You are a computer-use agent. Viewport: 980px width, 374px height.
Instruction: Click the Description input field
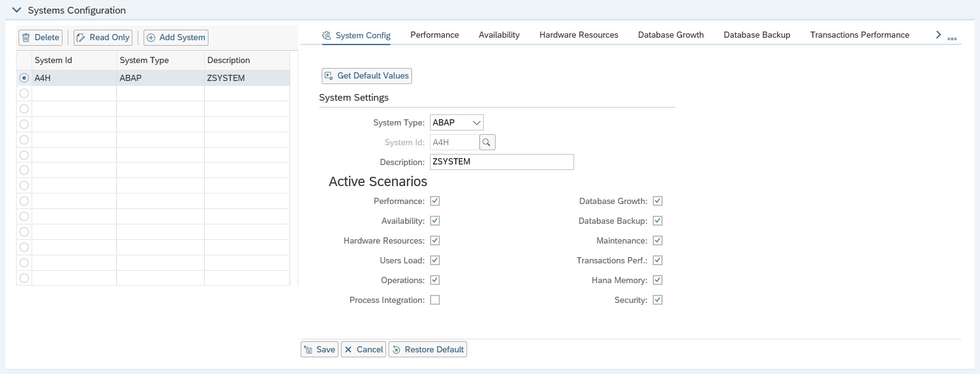(501, 162)
